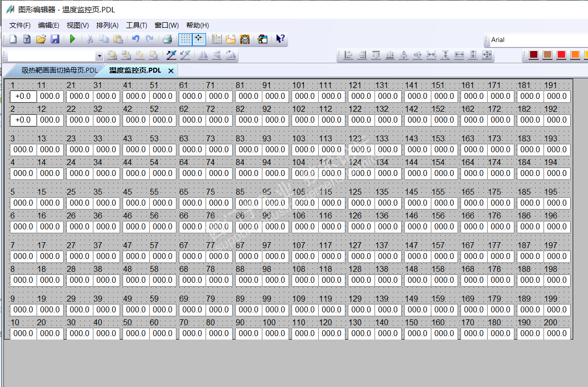Select the static text label 196
The width and height of the screenshot is (588, 387).
551,215
